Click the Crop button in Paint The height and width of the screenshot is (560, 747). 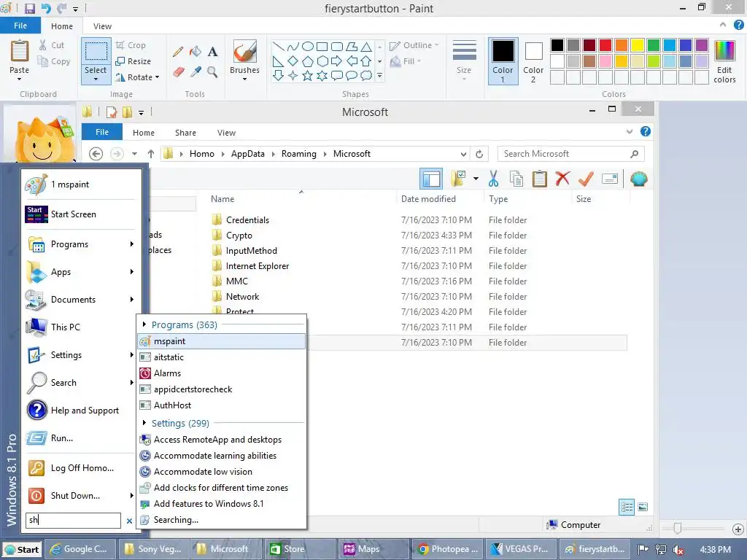(131, 45)
